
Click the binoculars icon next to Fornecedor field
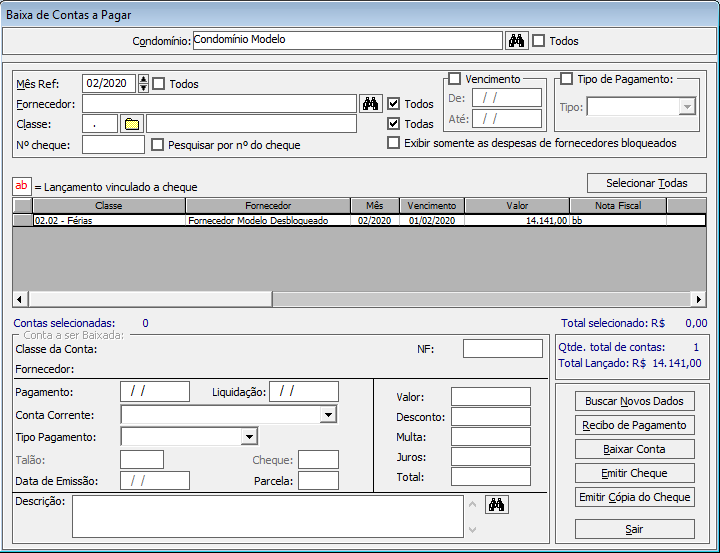[371, 103]
